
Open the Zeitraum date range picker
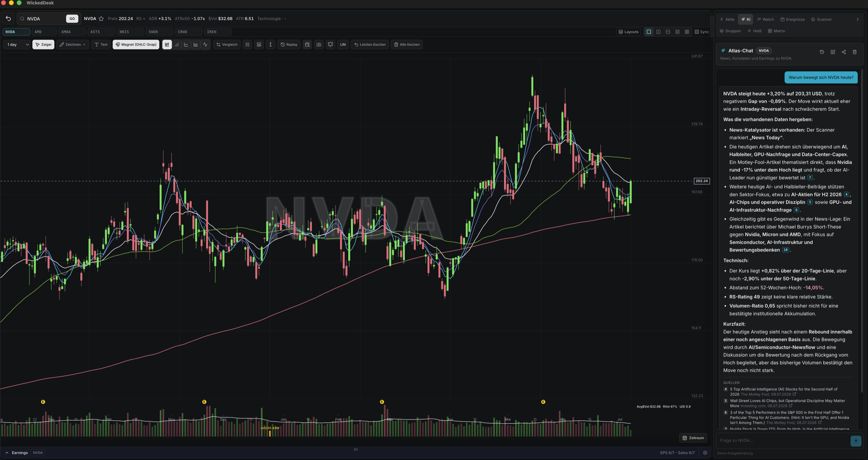pyautogui.click(x=693, y=438)
